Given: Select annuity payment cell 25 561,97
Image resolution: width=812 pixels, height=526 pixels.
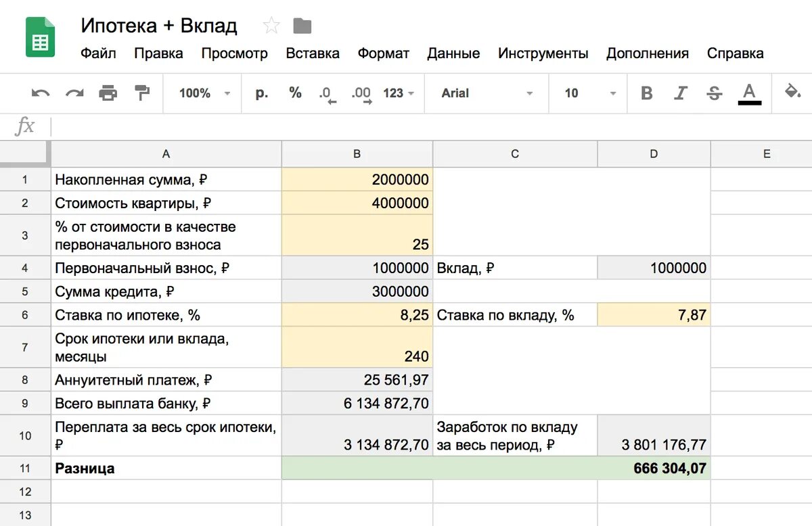Looking at the screenshot, I should (357, 380).
